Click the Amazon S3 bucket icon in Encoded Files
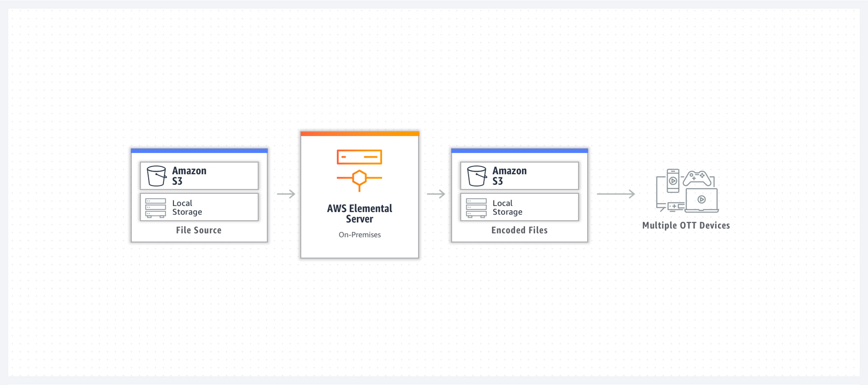 pyautogui.click(x=477, y=176)
